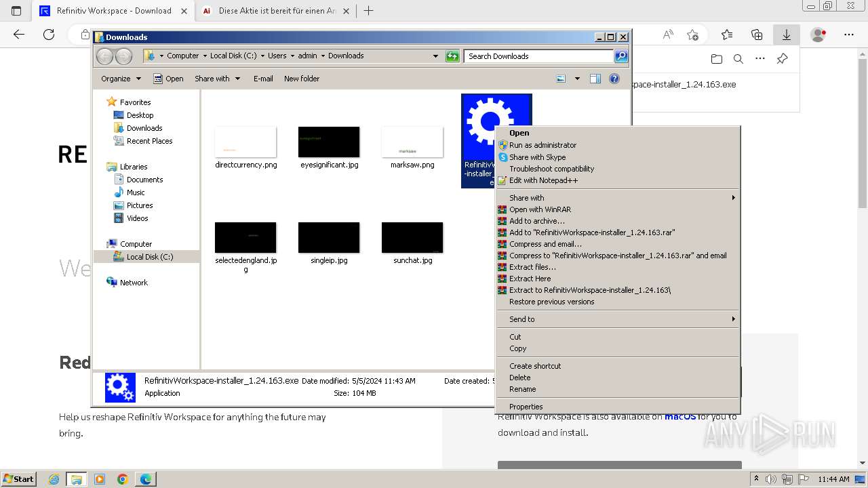
Task: Click the E-mail toolbar button
Action: [263, 79]
